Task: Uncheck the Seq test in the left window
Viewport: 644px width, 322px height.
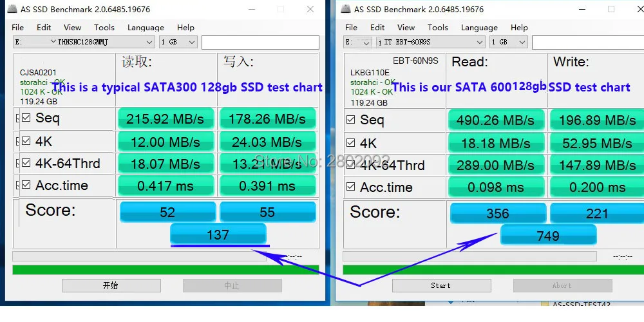Action: tap(26, 118)
